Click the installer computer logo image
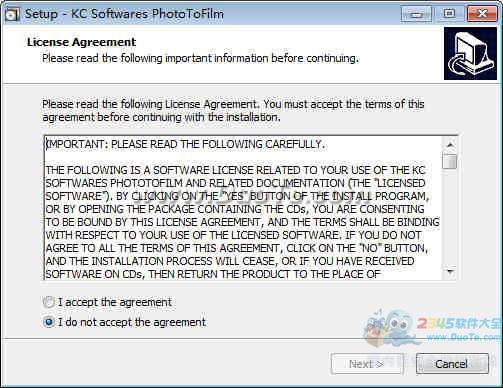 tap(470, 54)
